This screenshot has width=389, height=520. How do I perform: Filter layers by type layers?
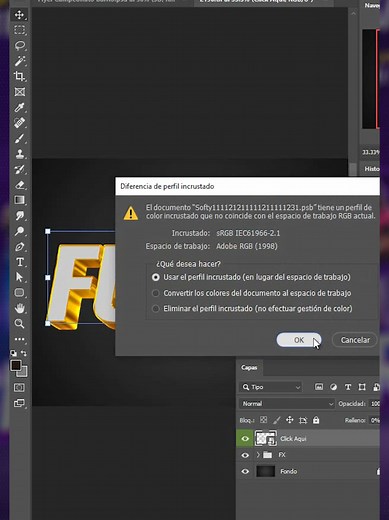348,387
